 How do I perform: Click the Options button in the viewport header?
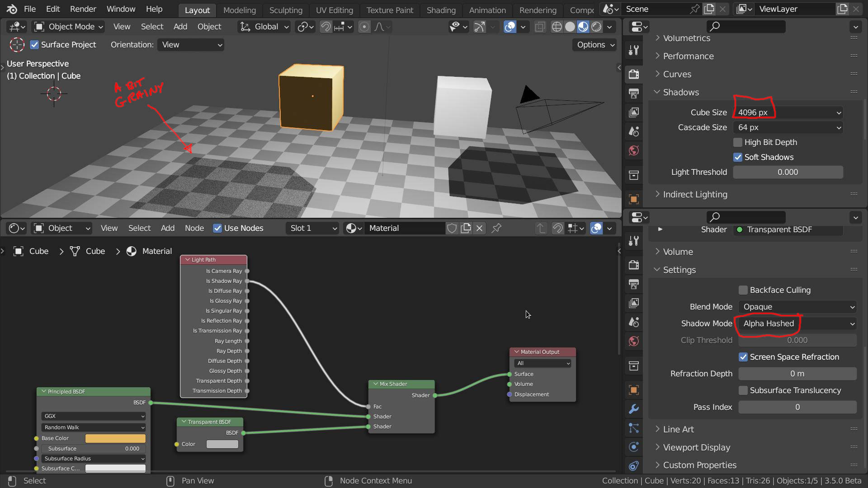[594, 45]
